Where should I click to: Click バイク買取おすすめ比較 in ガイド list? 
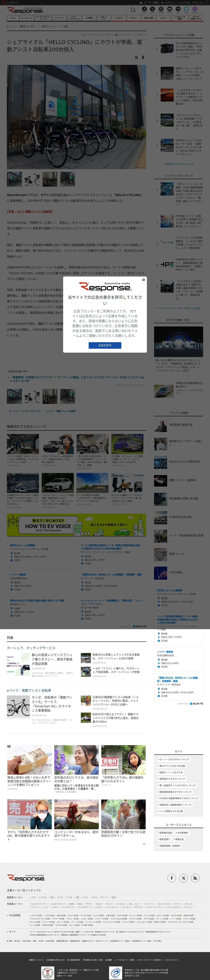click(171, 811)
